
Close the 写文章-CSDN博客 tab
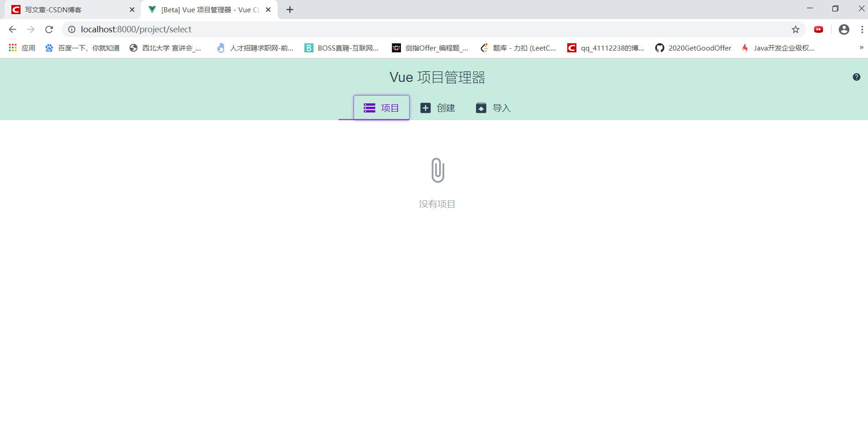click(132, 10)
